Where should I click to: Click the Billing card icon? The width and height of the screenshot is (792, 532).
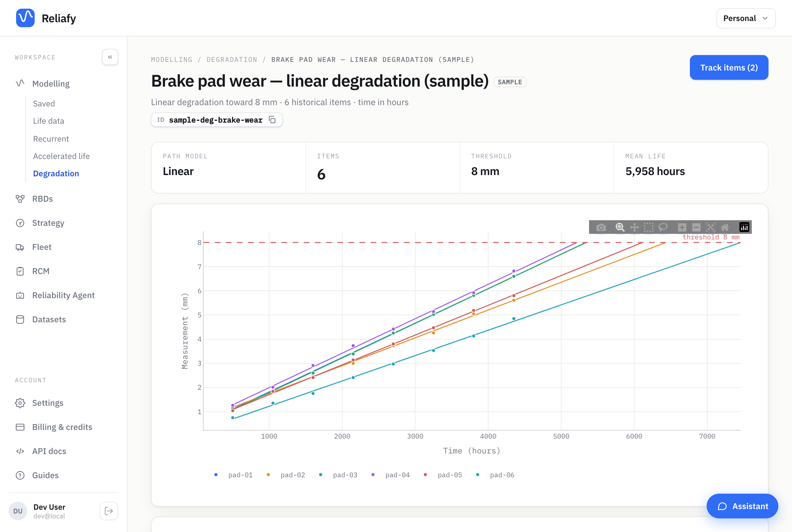(20, 427)
